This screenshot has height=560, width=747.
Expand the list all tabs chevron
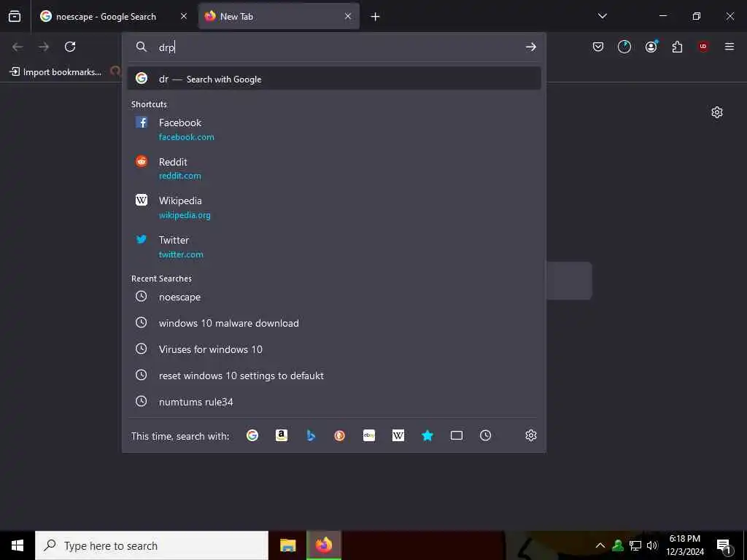(603, 16)
